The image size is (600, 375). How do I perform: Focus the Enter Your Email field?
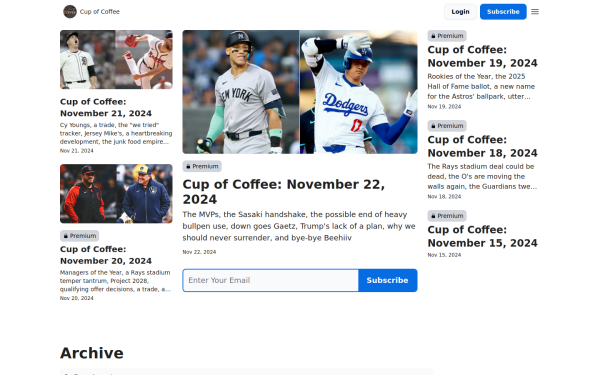point(271,280)
